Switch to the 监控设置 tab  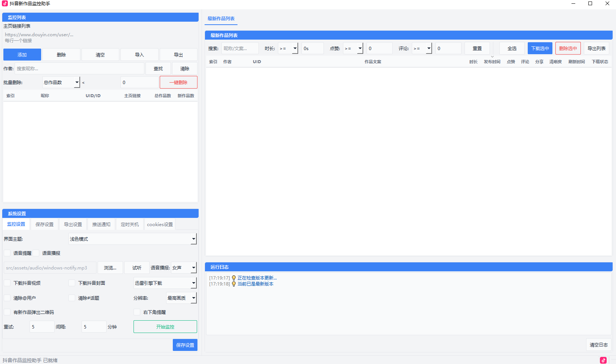(x=16, y=224)
